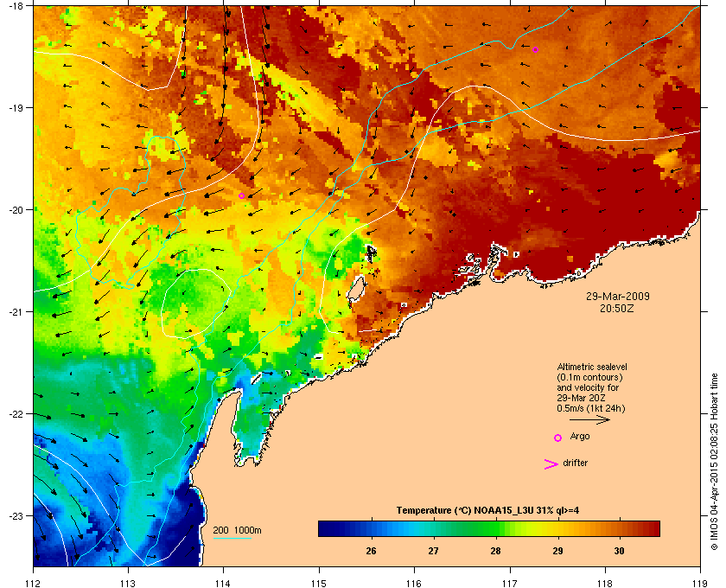The width and height of the screenshot is (726, 588).
Task: Click the longitude axis label 112
Action: pos(34,584)
